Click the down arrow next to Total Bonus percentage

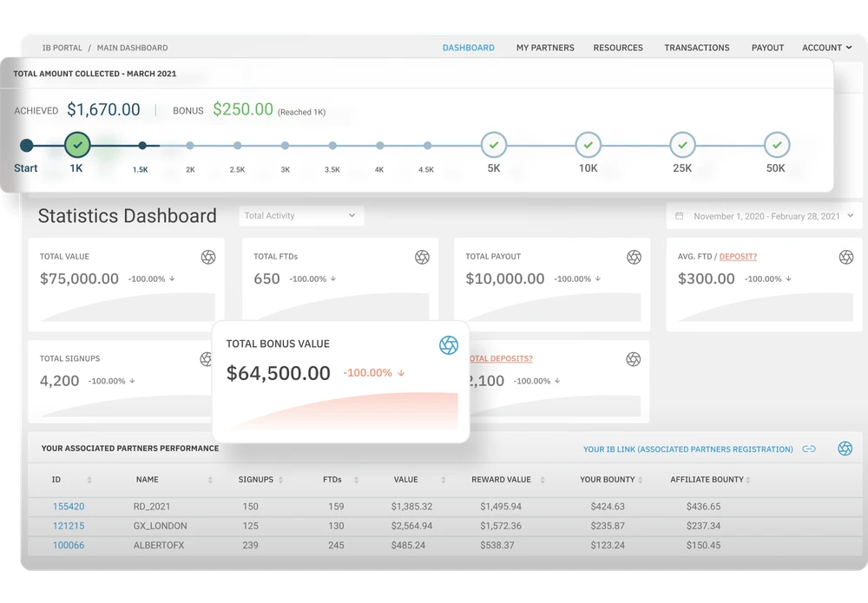coord(401,373)
